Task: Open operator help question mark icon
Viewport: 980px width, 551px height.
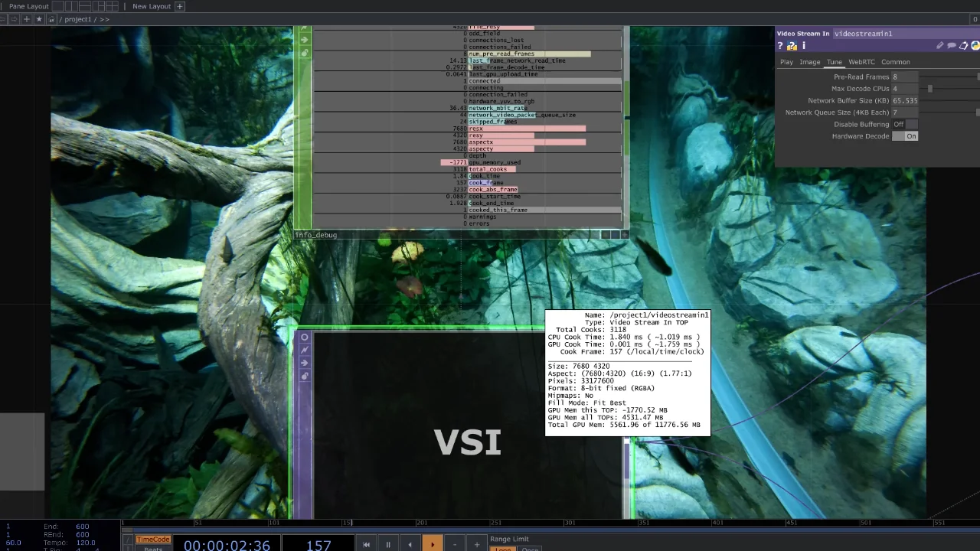Action: [780, 46]
